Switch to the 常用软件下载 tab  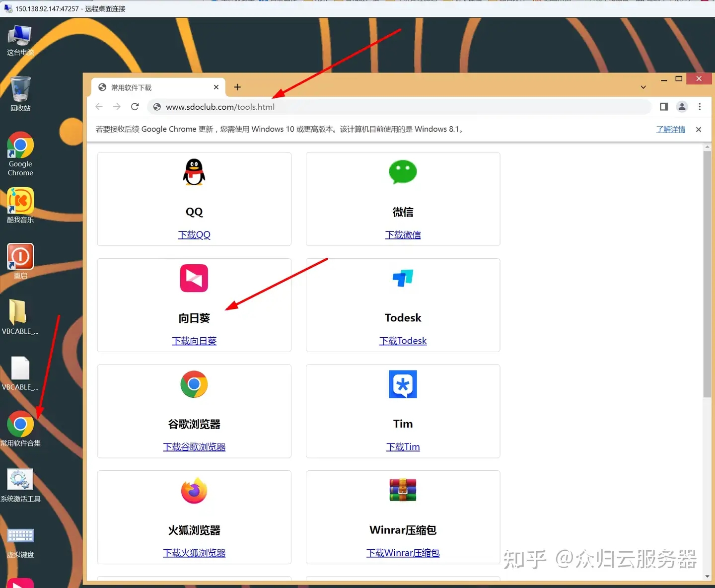(149, 87)
